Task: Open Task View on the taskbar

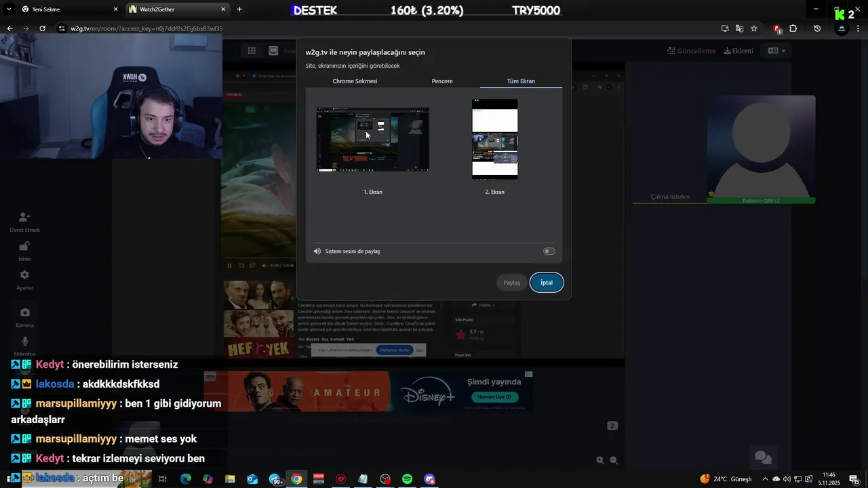Action: (x=163, y=479)
